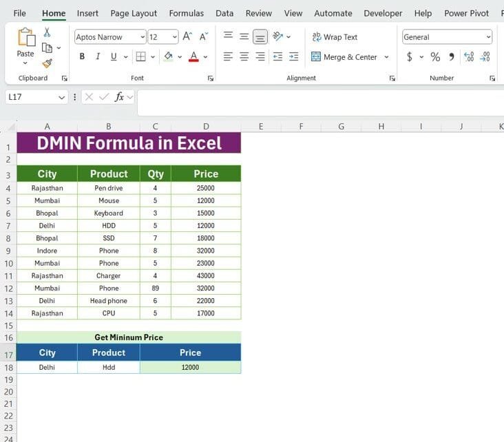This screenshot has width=504, height=442.
Task: Align text left
Action: [228, 56]
